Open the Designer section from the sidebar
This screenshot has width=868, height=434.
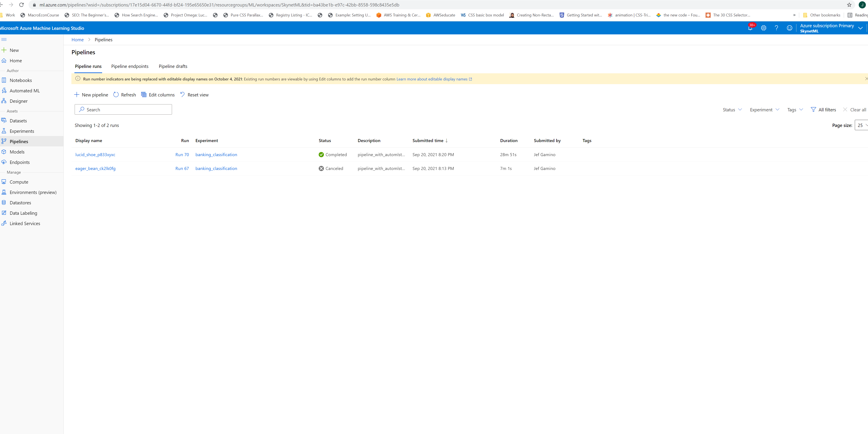coord(19,101)
